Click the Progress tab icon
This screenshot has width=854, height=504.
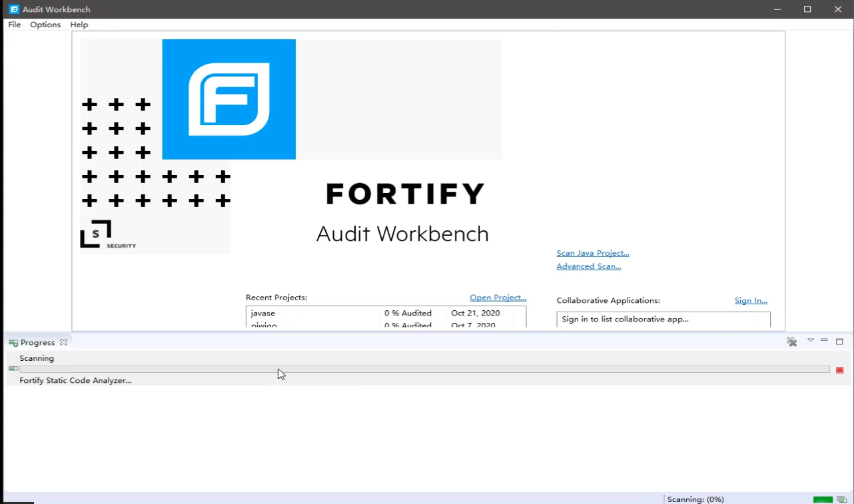(13, 343)
